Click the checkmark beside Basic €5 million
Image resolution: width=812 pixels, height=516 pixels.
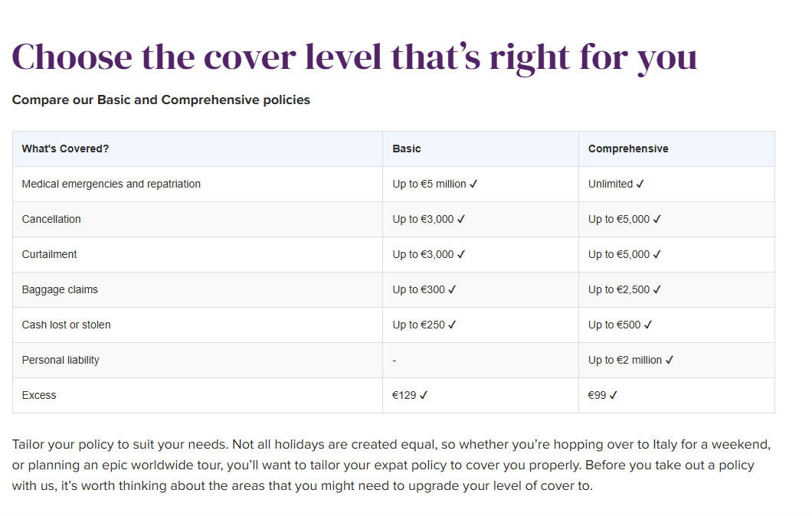tap(474, 184)
